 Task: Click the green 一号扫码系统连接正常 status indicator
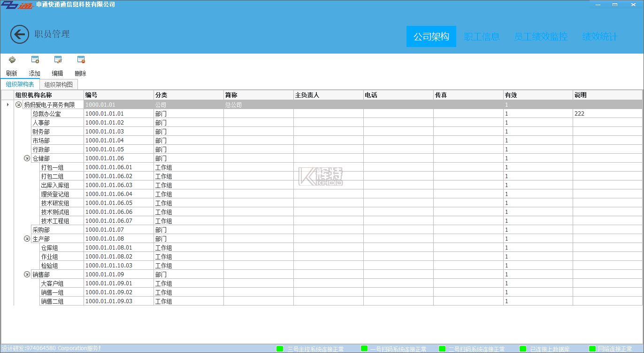coord(364,349)
